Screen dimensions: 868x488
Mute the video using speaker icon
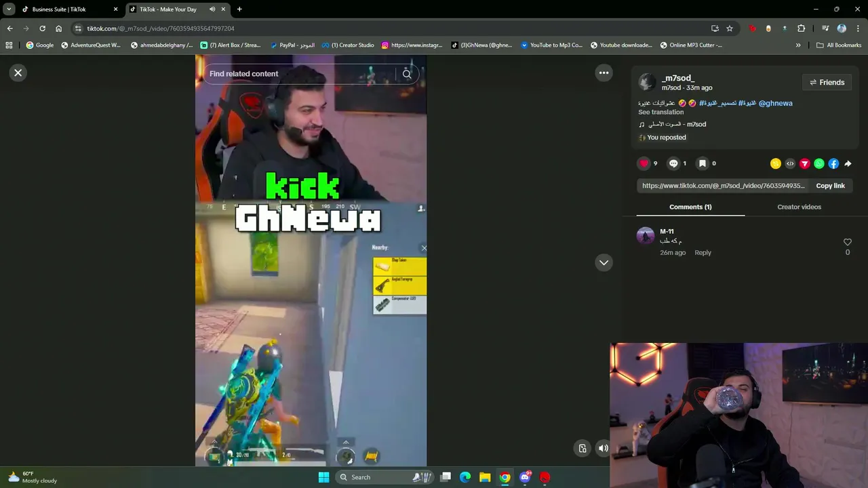click(603, 448)
